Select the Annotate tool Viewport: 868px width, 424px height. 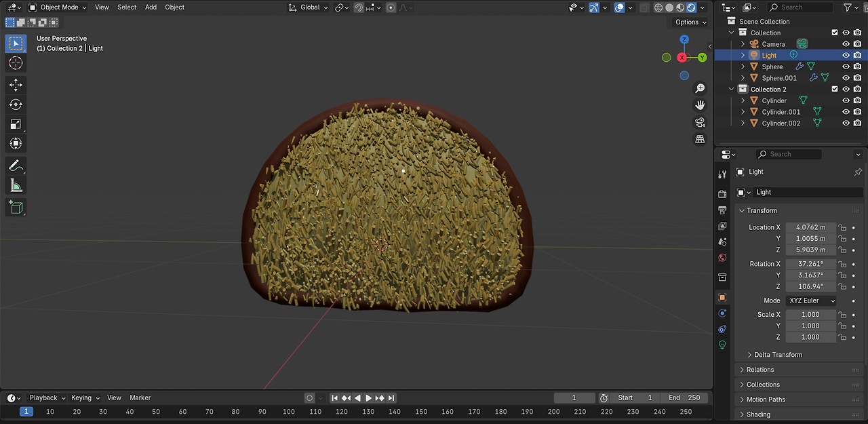16,166
